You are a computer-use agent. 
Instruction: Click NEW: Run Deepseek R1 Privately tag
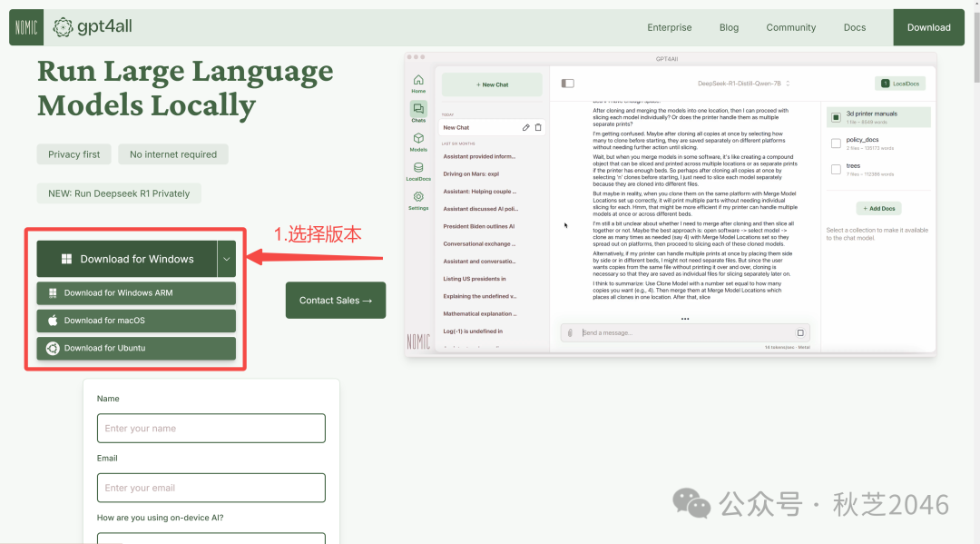coord(119,193)
